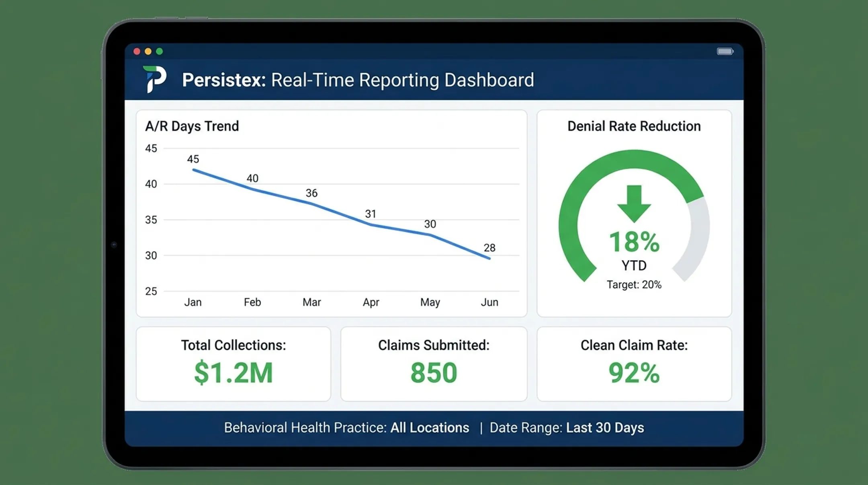
Task: Click the 'A/R Days Trend' chart title
Action: coord(192,126)
